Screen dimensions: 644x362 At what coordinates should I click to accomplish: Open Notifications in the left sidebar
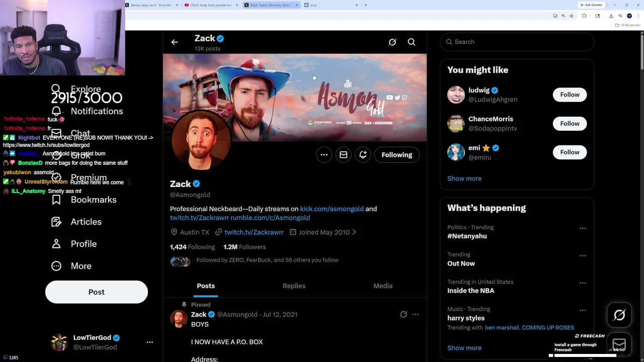(87, 111)
